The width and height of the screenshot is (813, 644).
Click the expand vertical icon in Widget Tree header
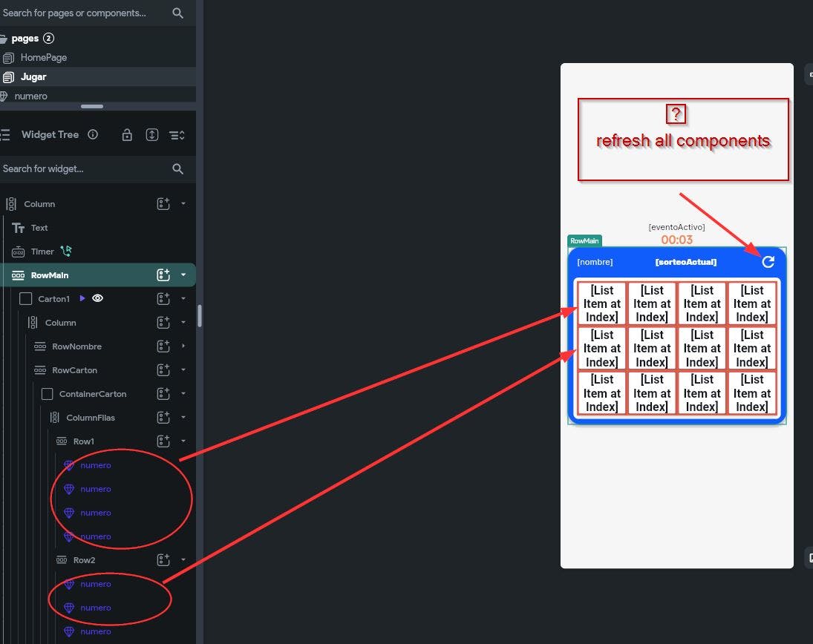point(152,135)
